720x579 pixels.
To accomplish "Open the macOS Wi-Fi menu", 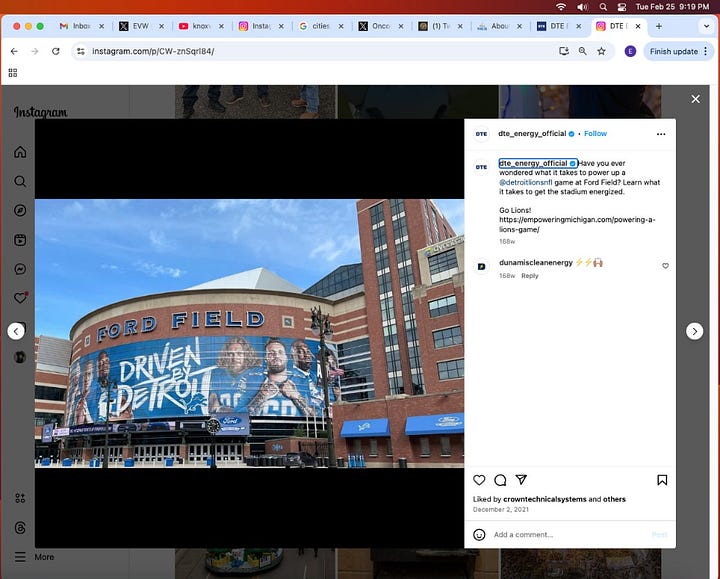I will [x=561, y=7].
